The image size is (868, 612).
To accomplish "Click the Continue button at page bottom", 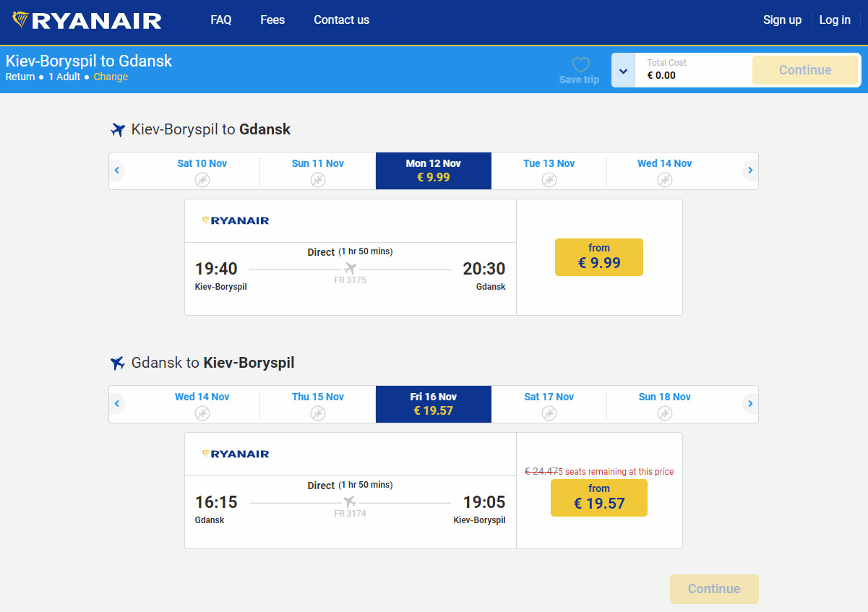I will tap(714, 589).
